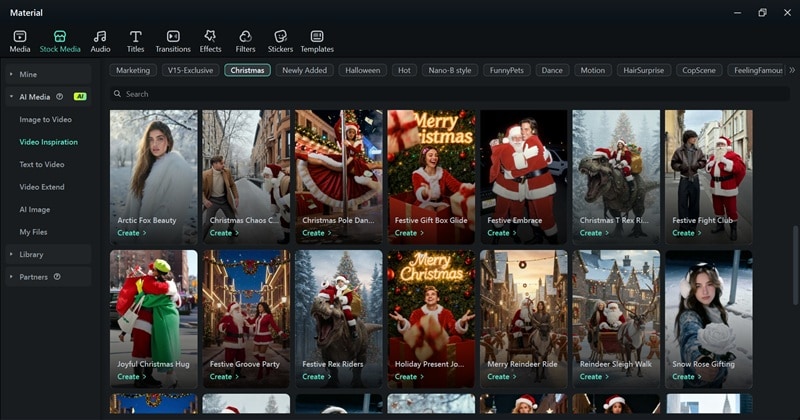800x420 pixels.
Task: Click Create under Christmas Pole Dance
Action: click(316, 233)
